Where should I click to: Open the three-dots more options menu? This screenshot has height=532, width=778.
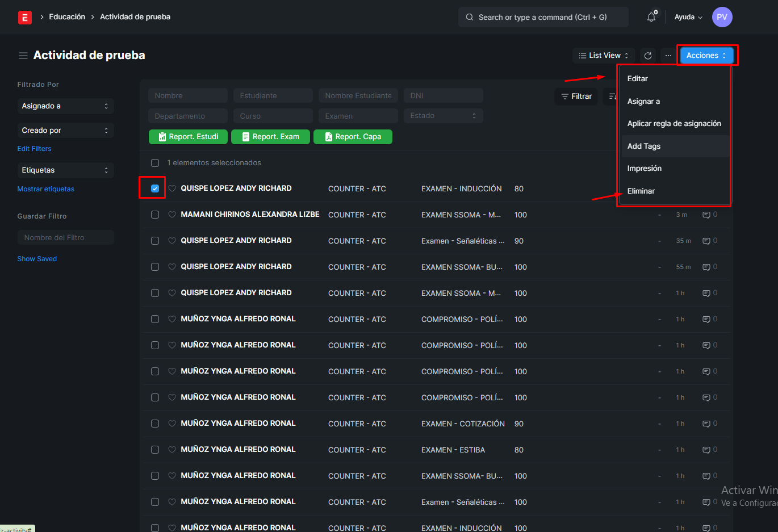click(668, 56)
